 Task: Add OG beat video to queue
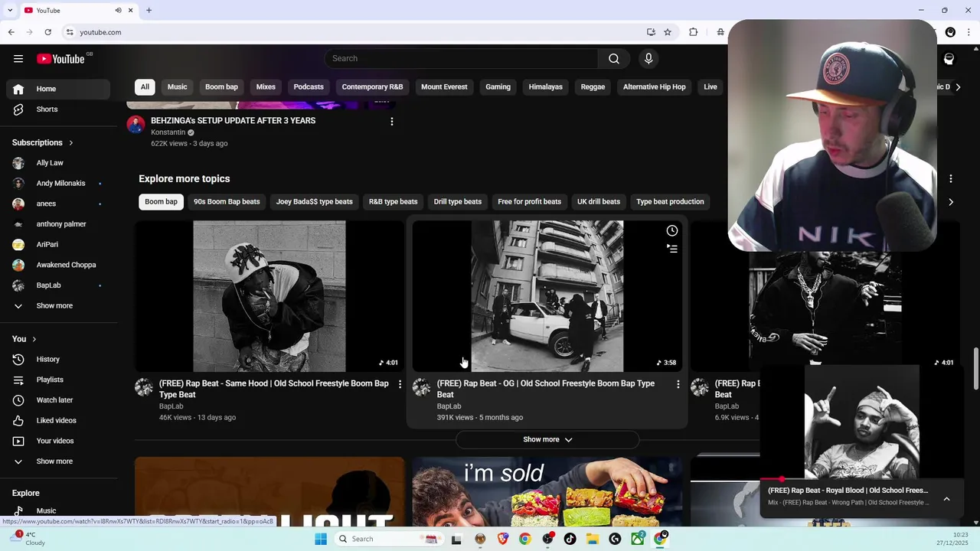coord(671,249)
